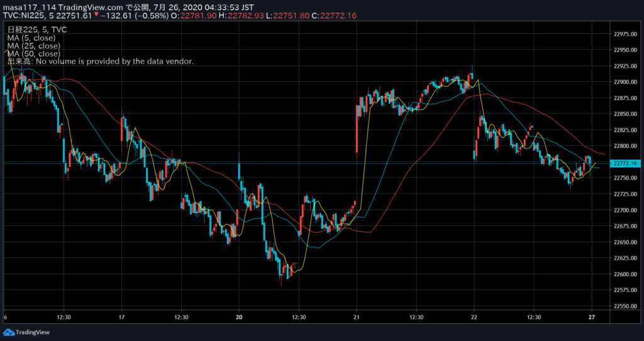The image size is (644, 341).
Task: Click the publish timestamp 04:33:53 JST
Action: 229,8
